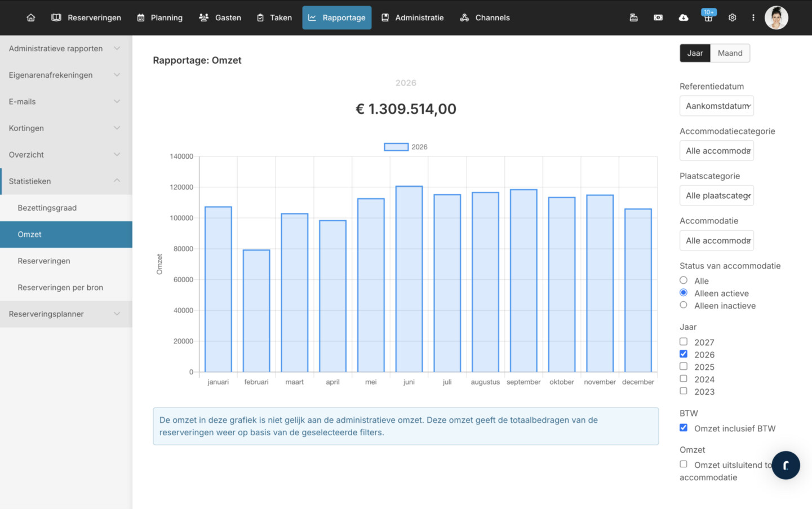812x509 pixels.
Task: Select the Alleen inactieve radio option
Action: coord(684,305)
